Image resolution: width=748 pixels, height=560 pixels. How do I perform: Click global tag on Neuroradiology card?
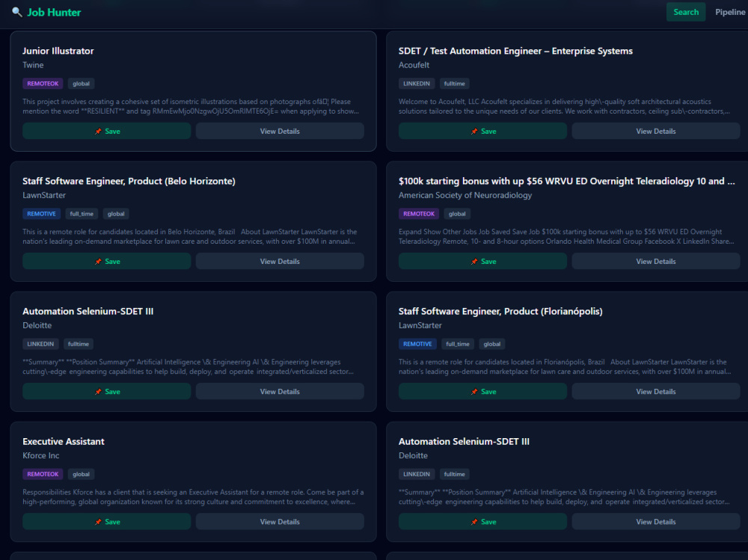pyautogui.click(x=457, y=214)
